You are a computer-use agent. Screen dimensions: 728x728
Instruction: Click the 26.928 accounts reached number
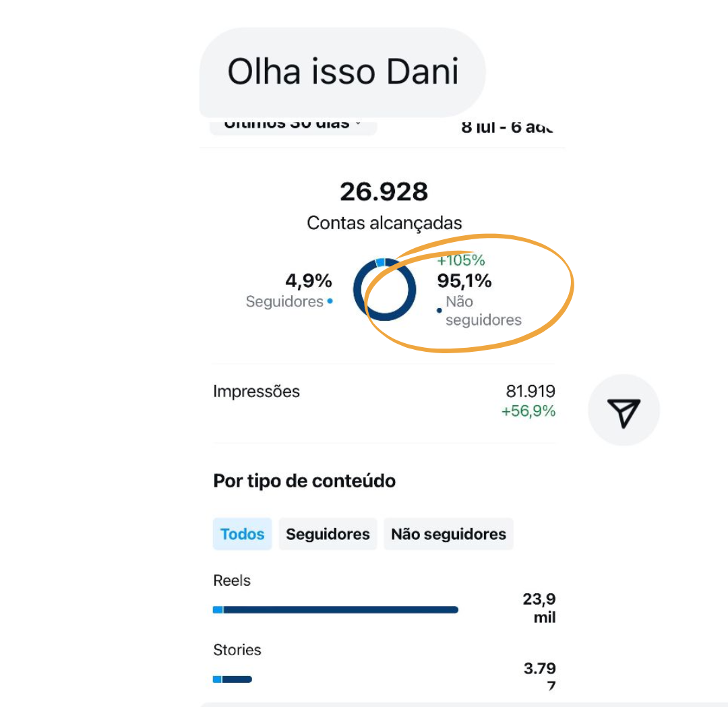pyautogui.click(x=384, y=192)
